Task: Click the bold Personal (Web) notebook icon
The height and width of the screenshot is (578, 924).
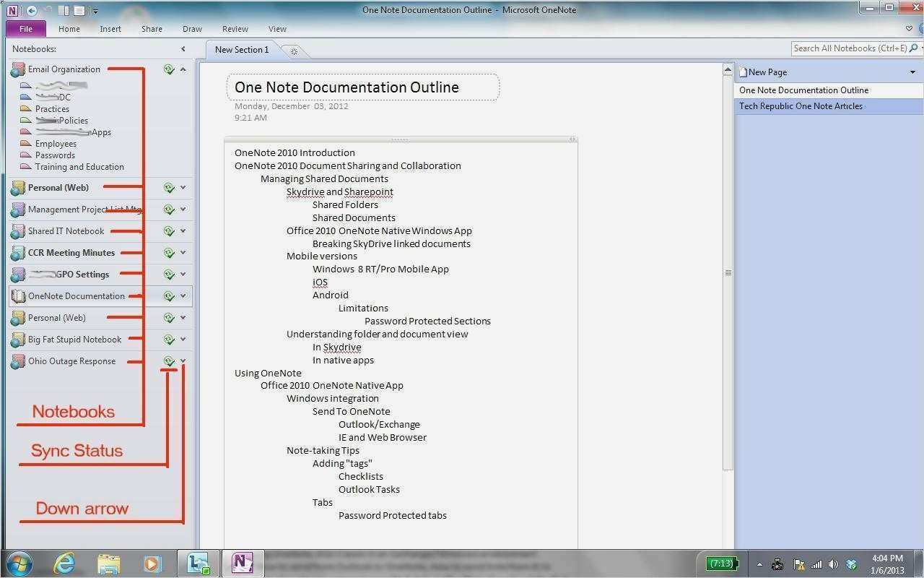Action: 17,188
